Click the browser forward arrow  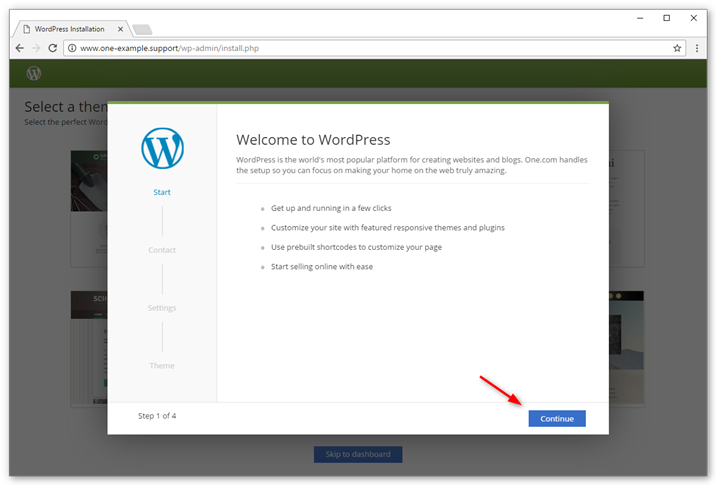36,48
